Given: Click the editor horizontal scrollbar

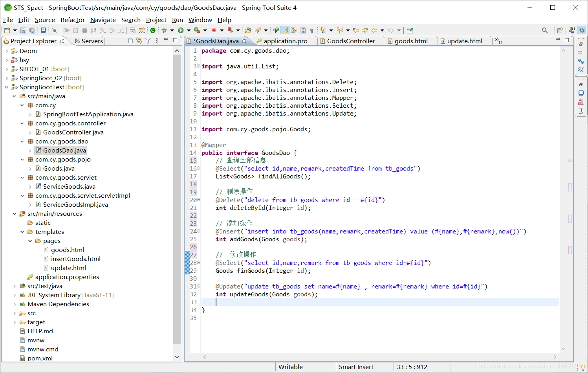Looking at the screenshot, I should click(379, 357).
